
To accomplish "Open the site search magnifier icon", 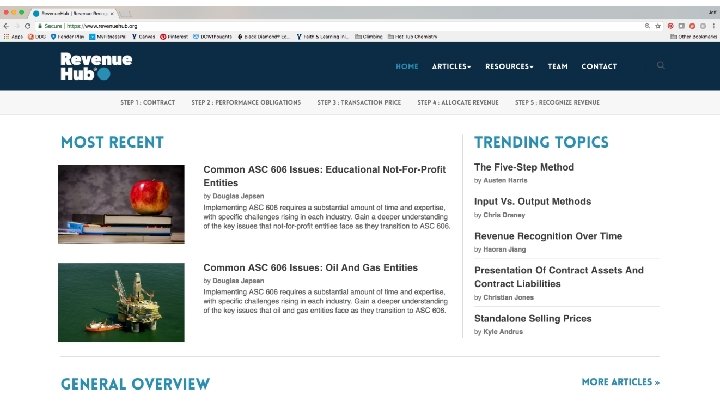I will click(660, 66).
